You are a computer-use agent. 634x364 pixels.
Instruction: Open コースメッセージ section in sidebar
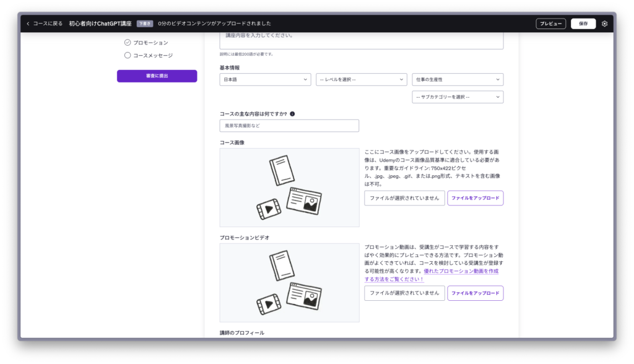tap(153, 55)
